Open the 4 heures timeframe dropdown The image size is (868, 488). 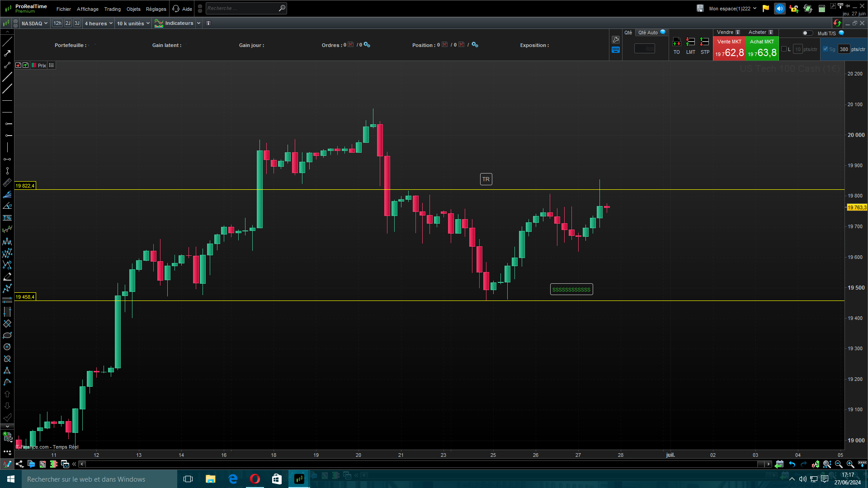tap(98, 23)
